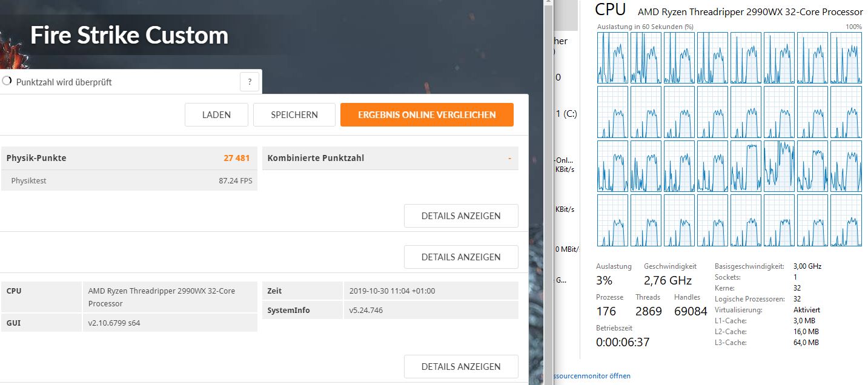Click the 'Kombinierte Punktzahl' label
The width and height of the screenshot is (868, 385).
[x=316, y=158]
